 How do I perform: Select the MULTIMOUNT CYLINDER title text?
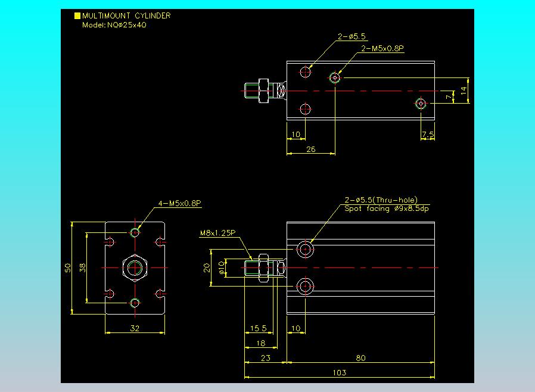click(x=126, y=15)
